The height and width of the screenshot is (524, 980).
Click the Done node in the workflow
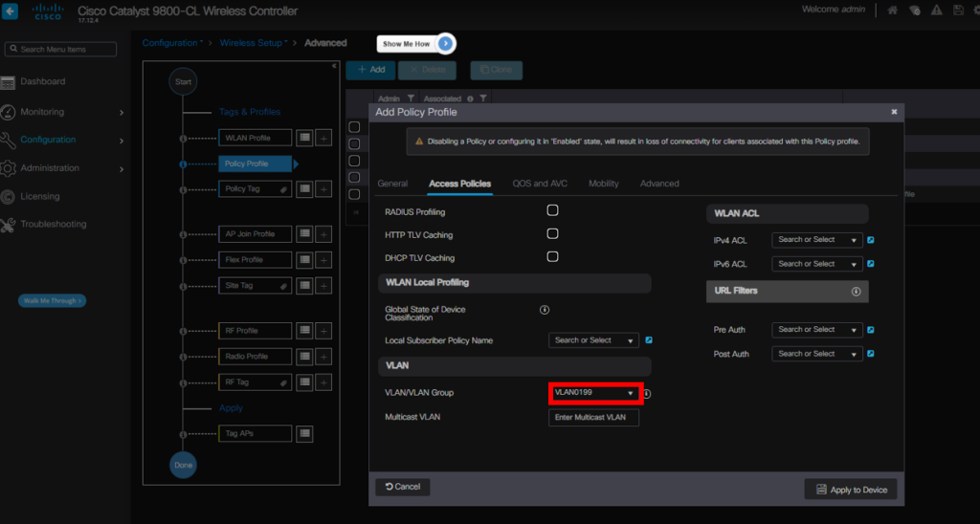point(183,466)
